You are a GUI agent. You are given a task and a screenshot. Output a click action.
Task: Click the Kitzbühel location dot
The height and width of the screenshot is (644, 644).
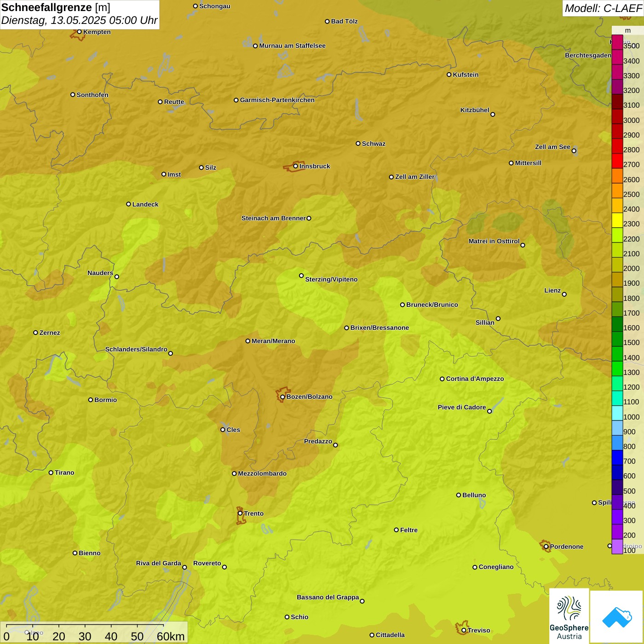point(493,115)
